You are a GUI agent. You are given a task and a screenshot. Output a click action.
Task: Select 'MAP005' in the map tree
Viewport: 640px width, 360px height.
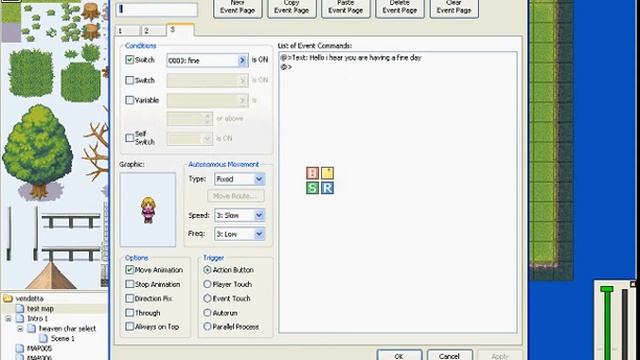(39, 349)
